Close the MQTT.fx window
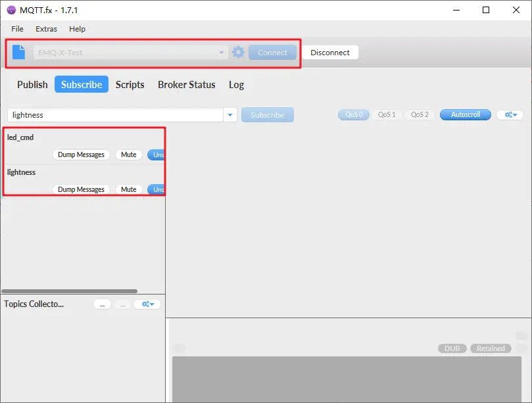Image resolution: width=532 pixels, height=403 pixels. [x=516, y=10]
